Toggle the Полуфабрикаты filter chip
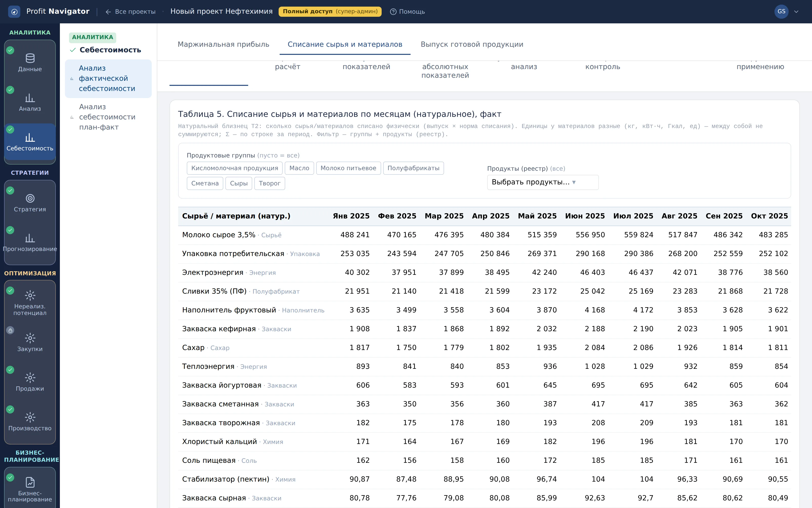This screenshot has width=812, height=508. pos(413,168)
